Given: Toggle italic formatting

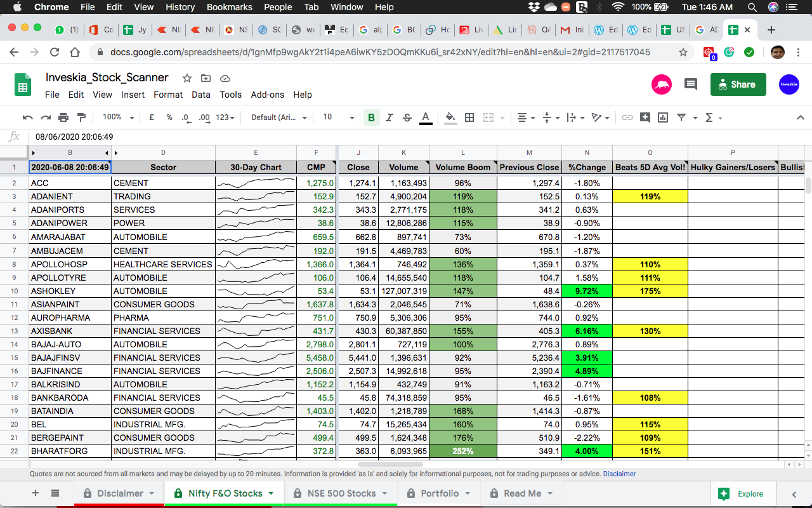Looking at the screenshot, I should coord(389,117).
